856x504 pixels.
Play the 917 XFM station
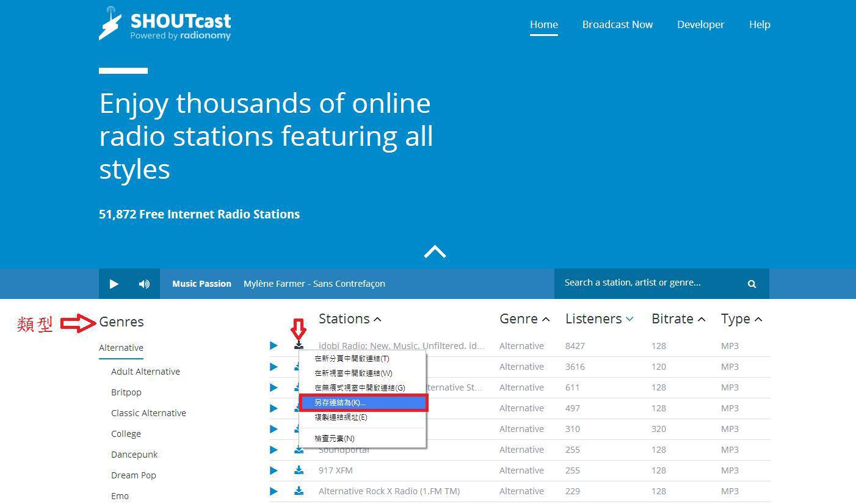(274, 470)
